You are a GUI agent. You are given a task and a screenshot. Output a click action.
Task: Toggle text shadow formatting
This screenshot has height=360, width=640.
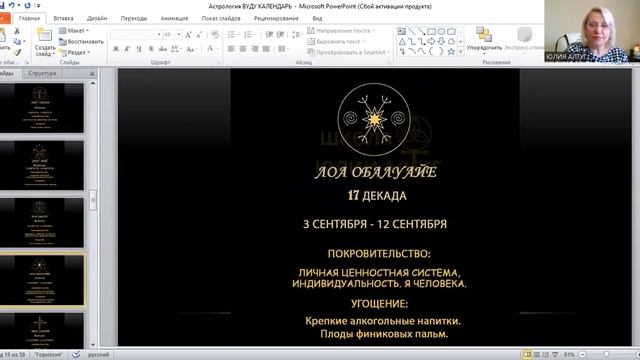click(x=151, y=49)
